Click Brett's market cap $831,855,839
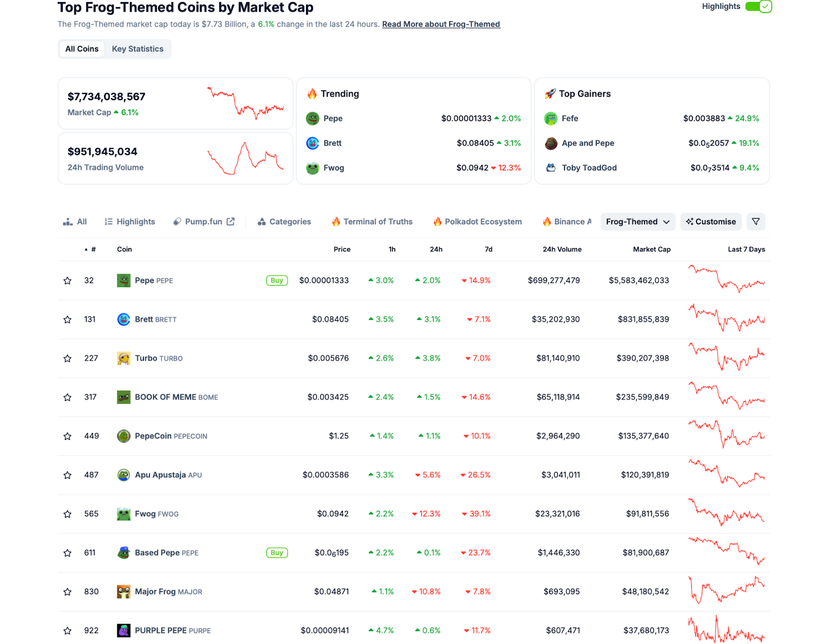 (x=644, y=319)
